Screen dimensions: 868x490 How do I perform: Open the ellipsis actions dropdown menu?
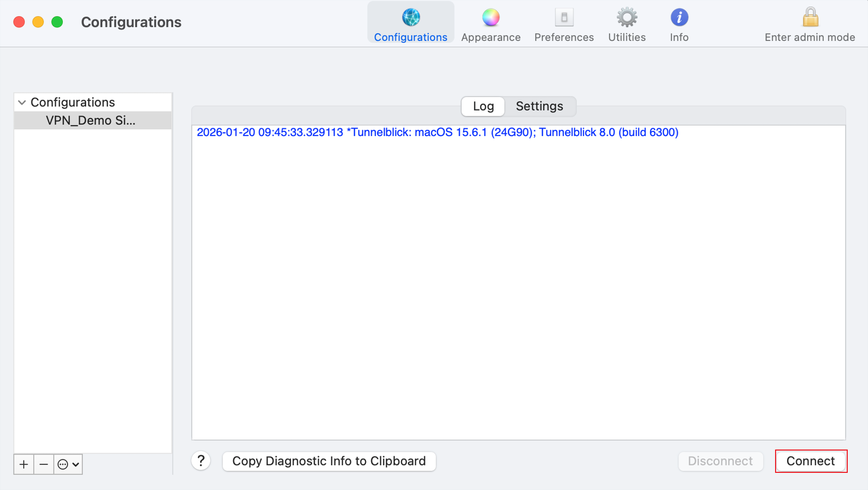pos(68,464)
